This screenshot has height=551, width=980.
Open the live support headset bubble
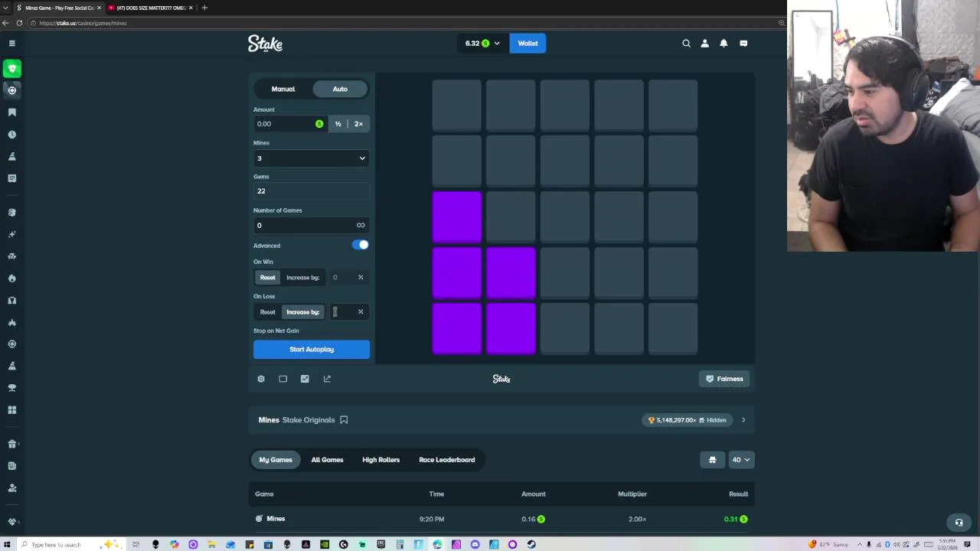point(959,523)
